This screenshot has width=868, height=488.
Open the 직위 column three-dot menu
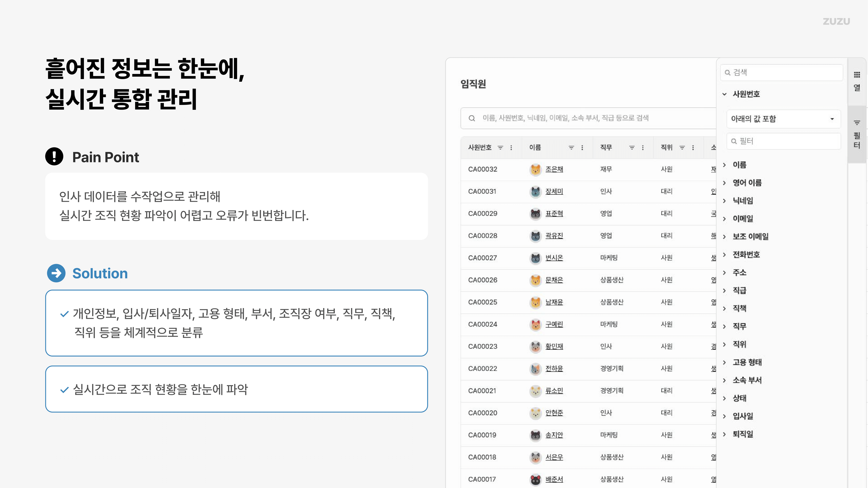click(x=693, y=148)
